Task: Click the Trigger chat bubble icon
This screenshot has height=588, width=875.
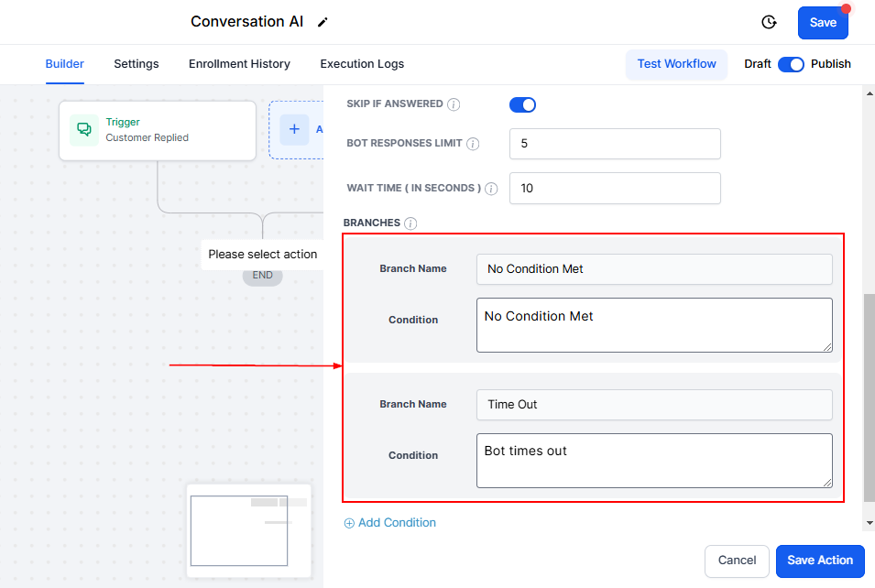Action: [84, 129]
